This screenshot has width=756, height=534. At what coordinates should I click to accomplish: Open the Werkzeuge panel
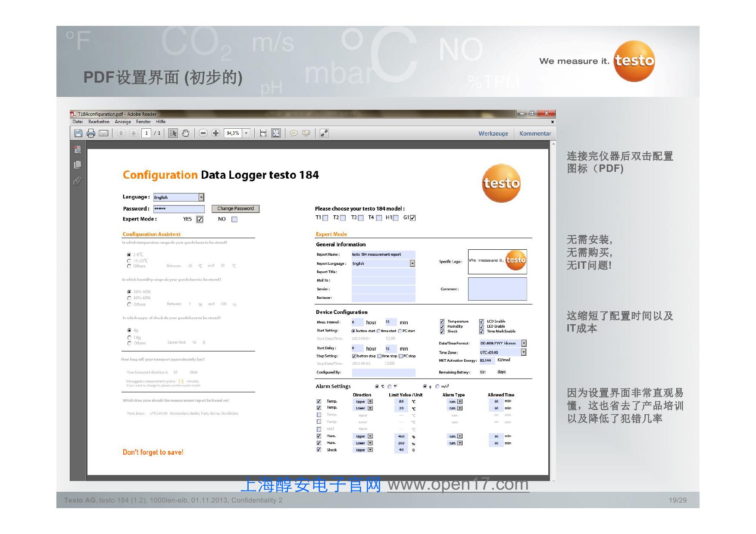(493, 133)
